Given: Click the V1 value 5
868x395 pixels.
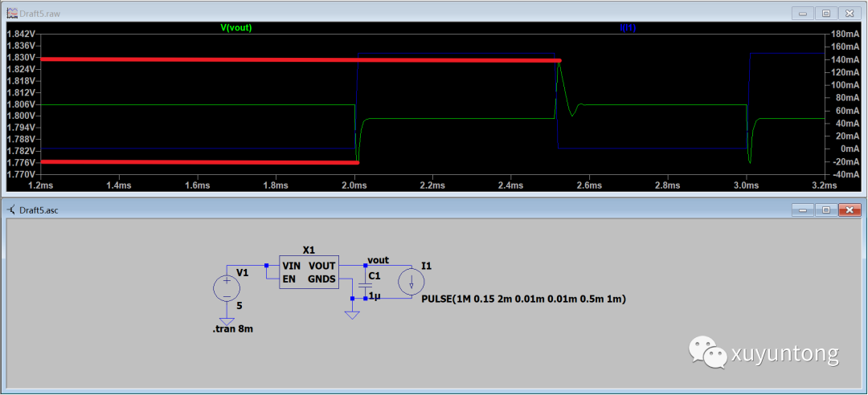Looking at the screenshot, I should [x=240, y=305].
